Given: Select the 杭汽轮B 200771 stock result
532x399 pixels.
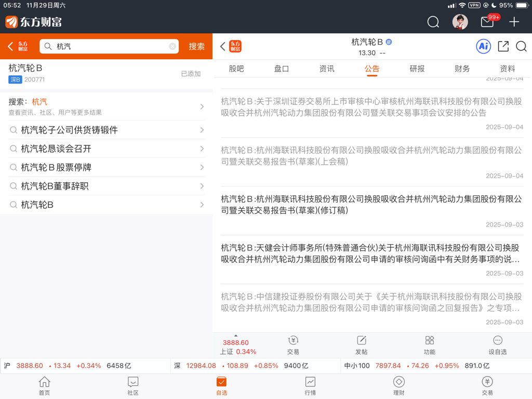Looking at the screenshot, I should (106, 74).
